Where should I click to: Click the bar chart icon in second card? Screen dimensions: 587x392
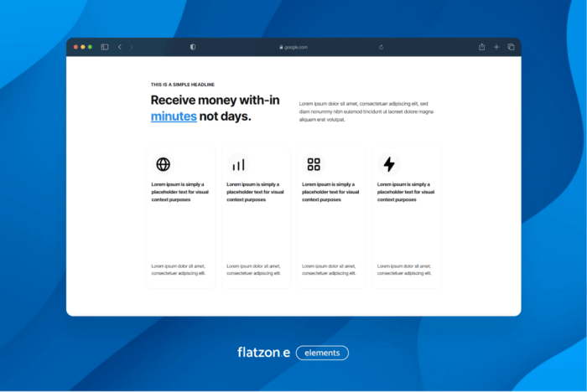point(238,165)
